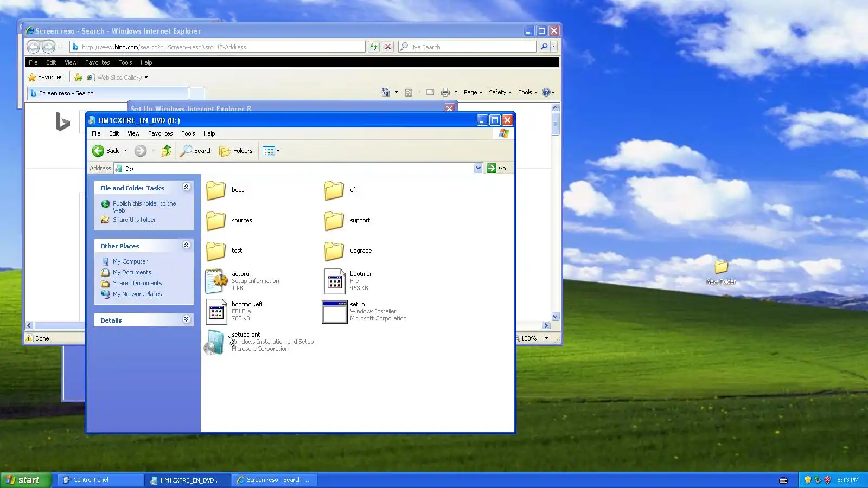This screenshot has width=868, height=488.
Task: Select the setupclient installer icon
Action: point(214,342)
